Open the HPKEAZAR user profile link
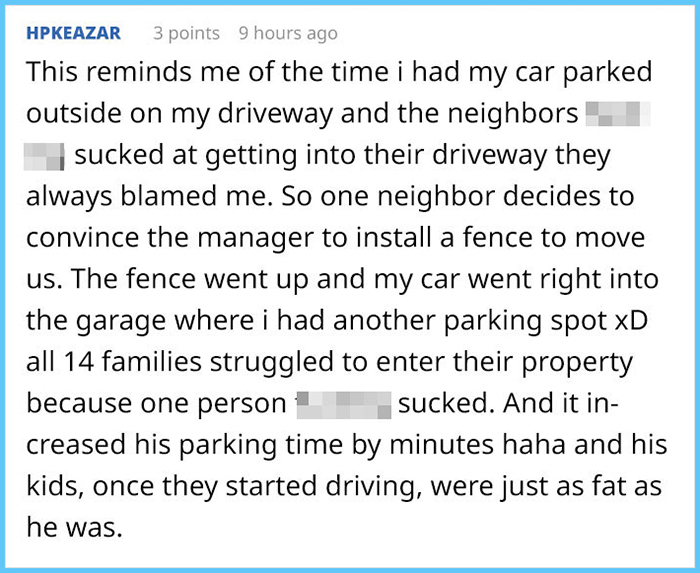Image resolution: width=700 pixels, height=573 pixels. (73, 34)
